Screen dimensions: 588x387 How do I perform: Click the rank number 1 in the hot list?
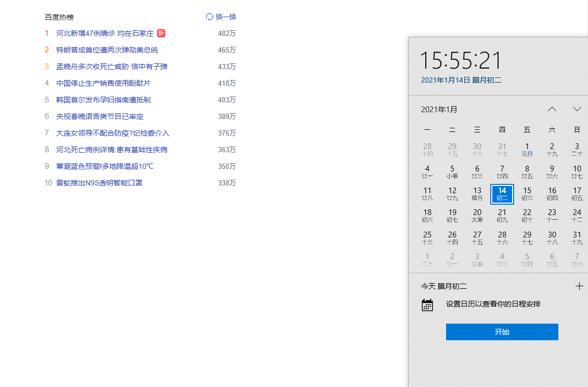tap(47, 33)
